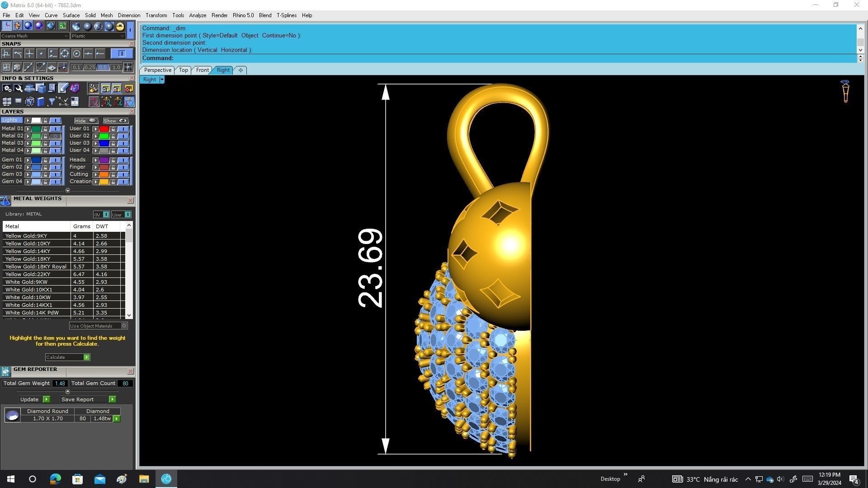
Task: Click the notepad with pencil icon
Action: [63, 88]
